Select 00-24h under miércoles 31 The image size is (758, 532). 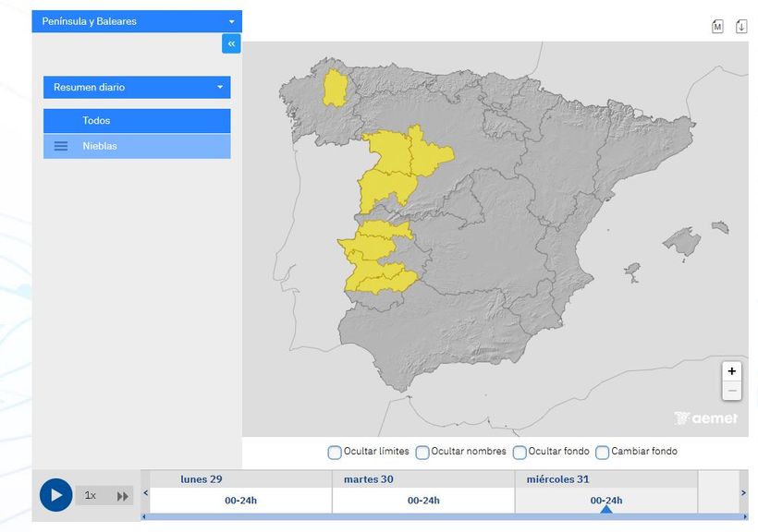(605, 501)
